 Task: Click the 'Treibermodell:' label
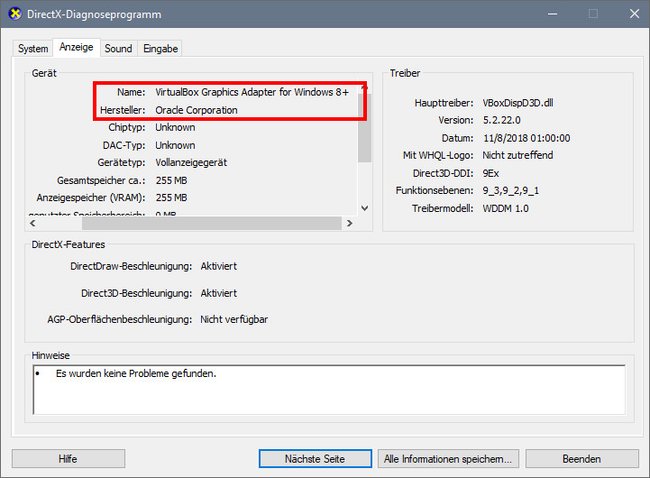point(443,209)
